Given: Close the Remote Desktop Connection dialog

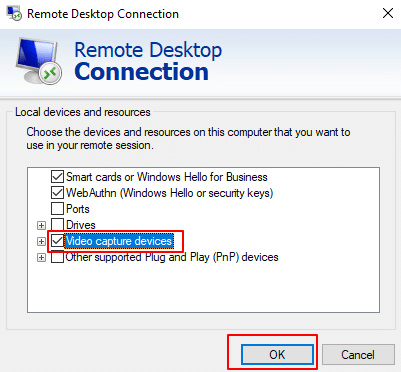Looking at the screenshot, I should pyautogui.click(x=388, y=14).
